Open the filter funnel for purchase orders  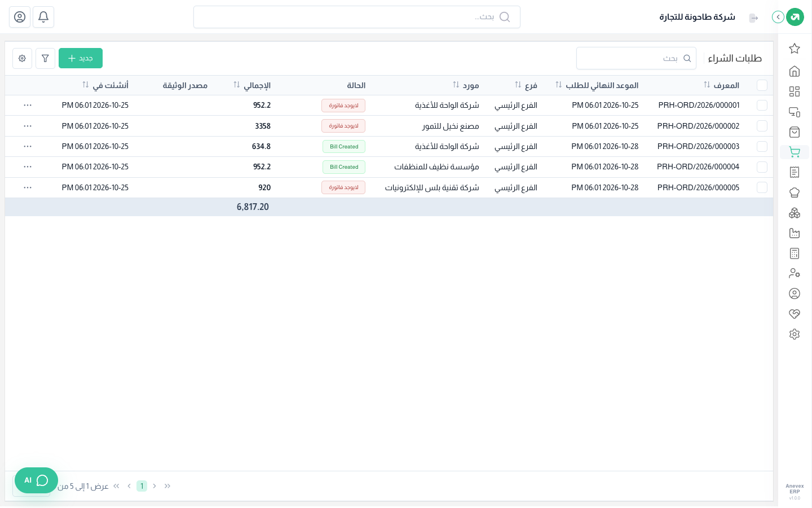coord(45,58)
